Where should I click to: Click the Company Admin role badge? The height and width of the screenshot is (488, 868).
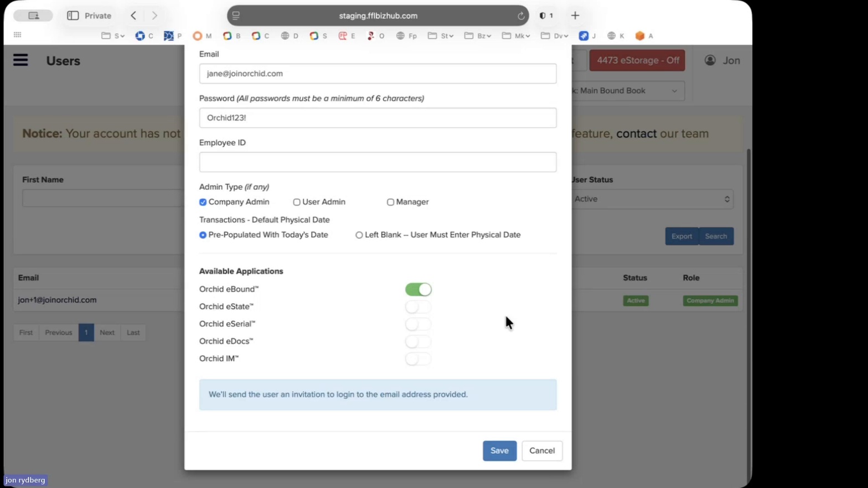(710, 300)
